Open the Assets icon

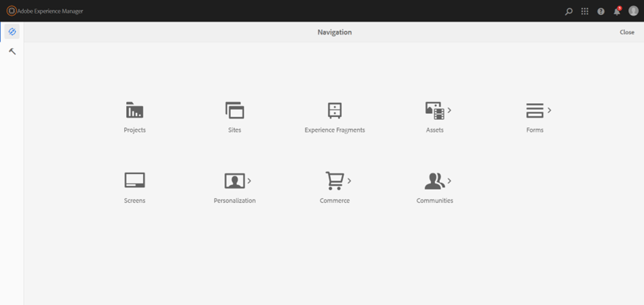434,110
